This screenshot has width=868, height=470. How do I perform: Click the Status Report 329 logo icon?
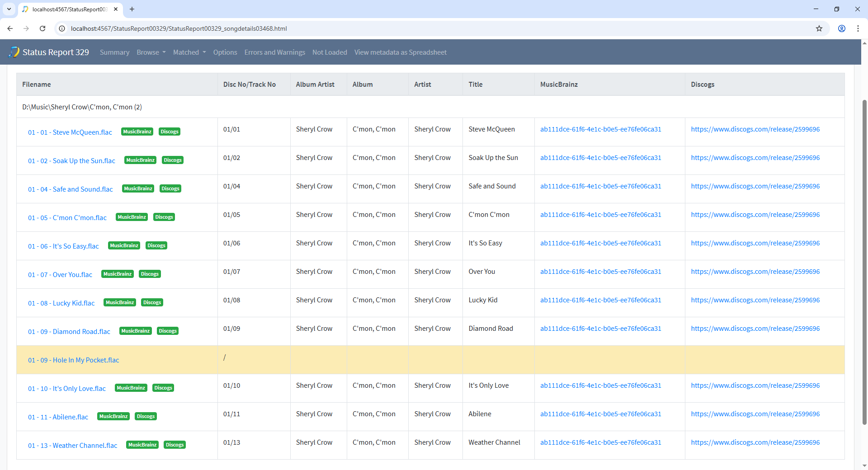[x=14, y=52]
